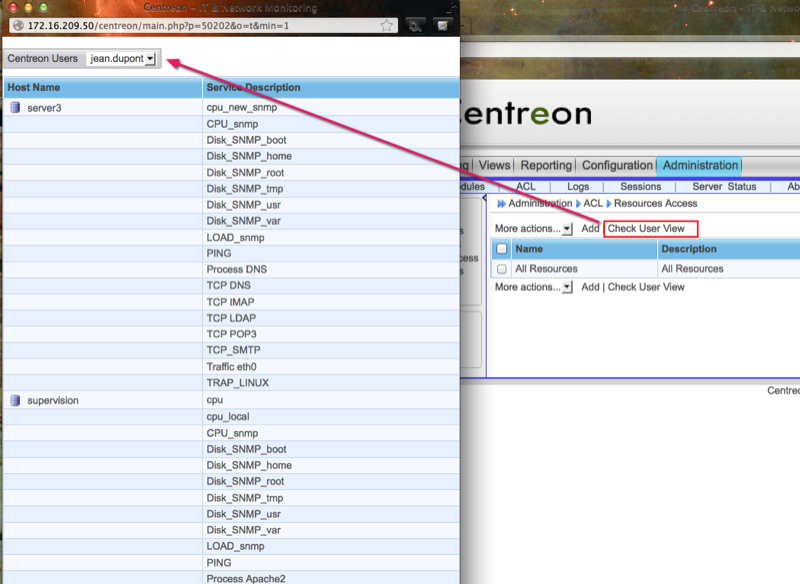Check the All Resources row checkbox
Viewport: 800px width, 584px height.
click(x=502, y=269)
